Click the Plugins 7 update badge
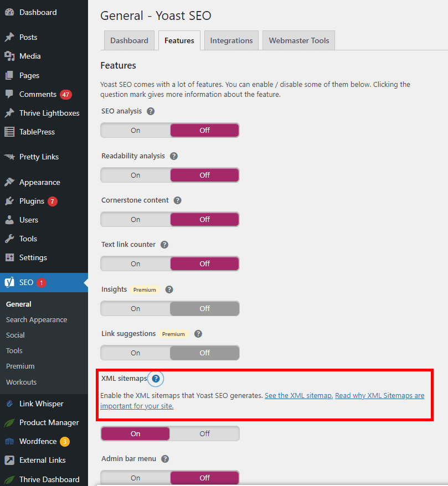Image resolution: width=448 pixels, height=486 pixels. click(53, 201)
